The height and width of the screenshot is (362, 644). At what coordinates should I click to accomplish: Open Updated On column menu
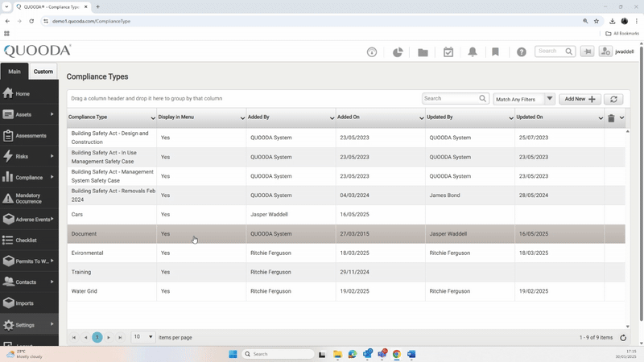601,117
